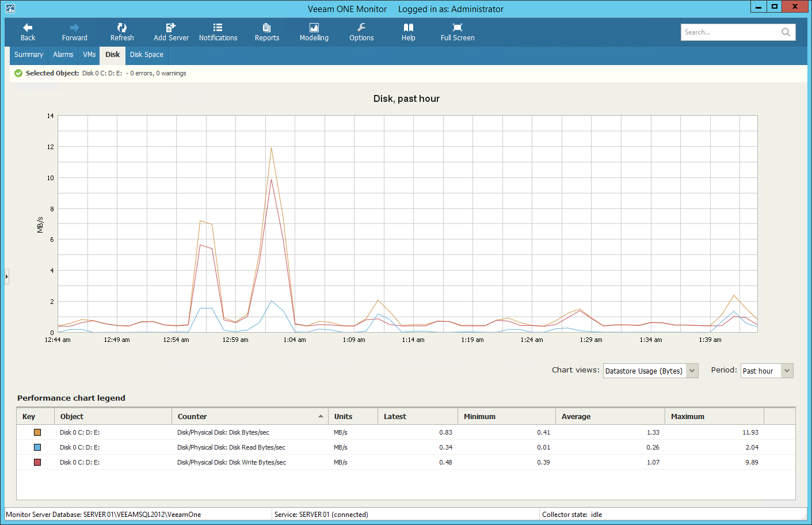Select the Disk Bytes/sec counter row
Viewport: 812px width, 525px height.
(x=406, y=432)
